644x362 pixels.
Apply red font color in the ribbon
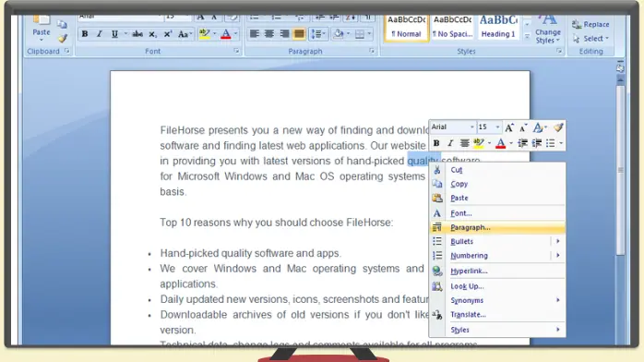(226, 34)
